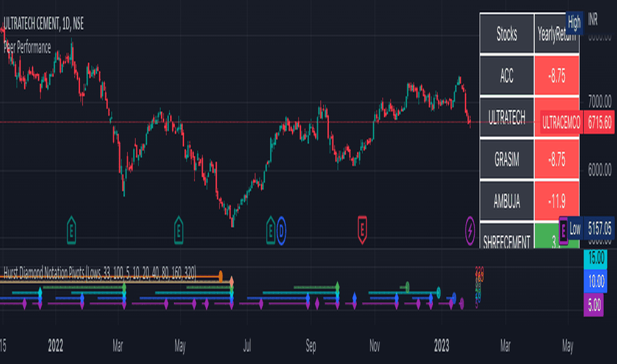Click the Sep label on time axis
Screen dimensions: 617x364
point(310,346)
